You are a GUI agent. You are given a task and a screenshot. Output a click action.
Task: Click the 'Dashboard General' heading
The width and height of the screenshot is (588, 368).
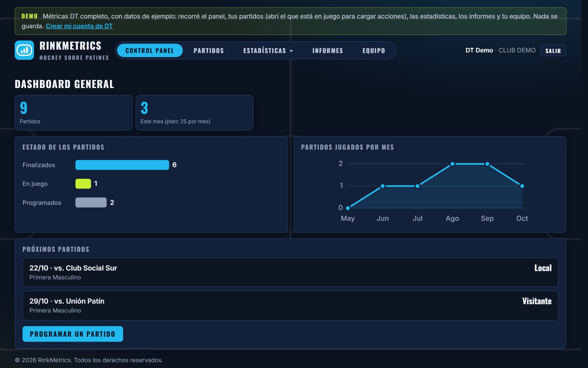(x=65, y=84)
